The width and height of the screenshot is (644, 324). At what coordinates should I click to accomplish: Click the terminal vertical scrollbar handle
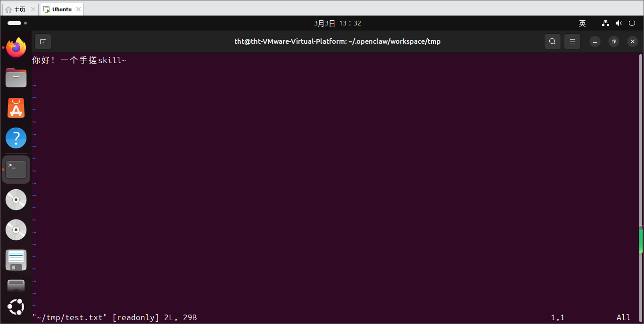click(641, 239)
